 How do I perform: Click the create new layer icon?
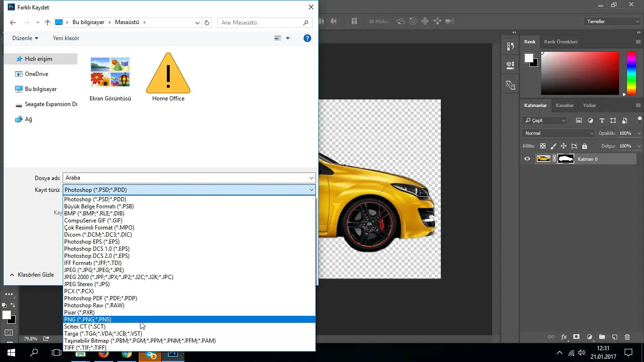tap(614, 337)
